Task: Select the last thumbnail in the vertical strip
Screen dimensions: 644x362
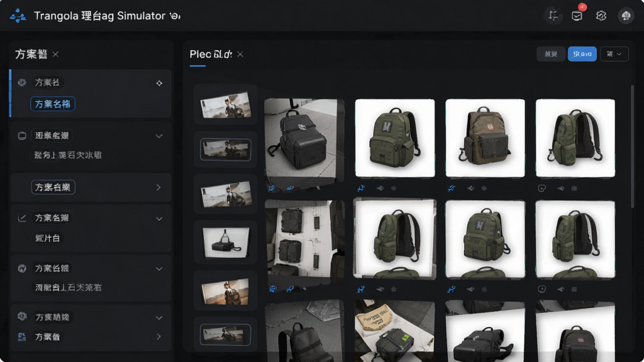Action: [226, 334]
